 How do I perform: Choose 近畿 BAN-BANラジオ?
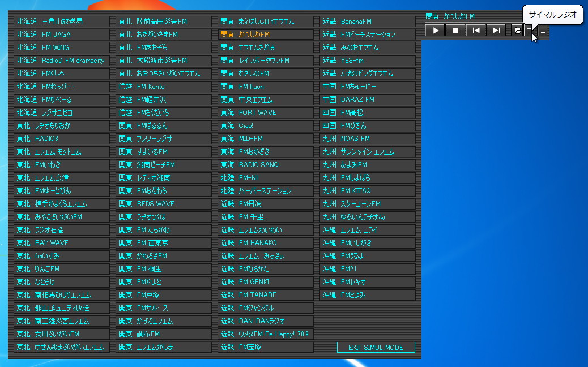point(266,321)
